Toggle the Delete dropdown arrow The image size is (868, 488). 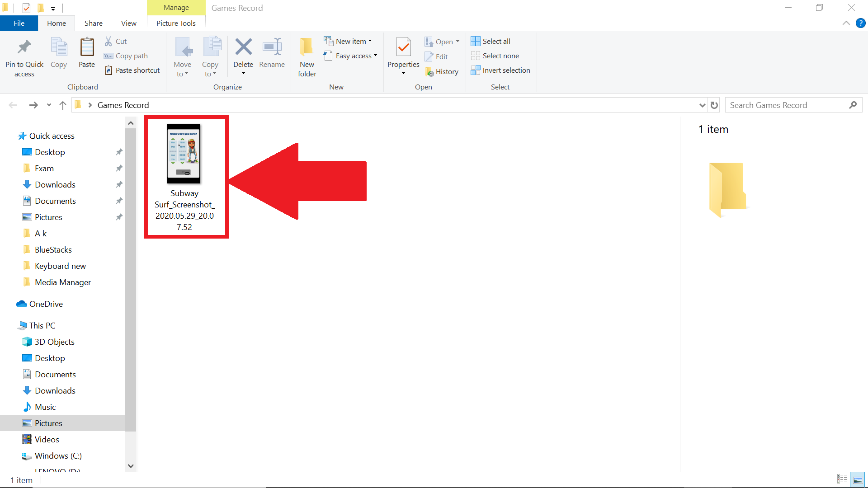tap(243, 74)
